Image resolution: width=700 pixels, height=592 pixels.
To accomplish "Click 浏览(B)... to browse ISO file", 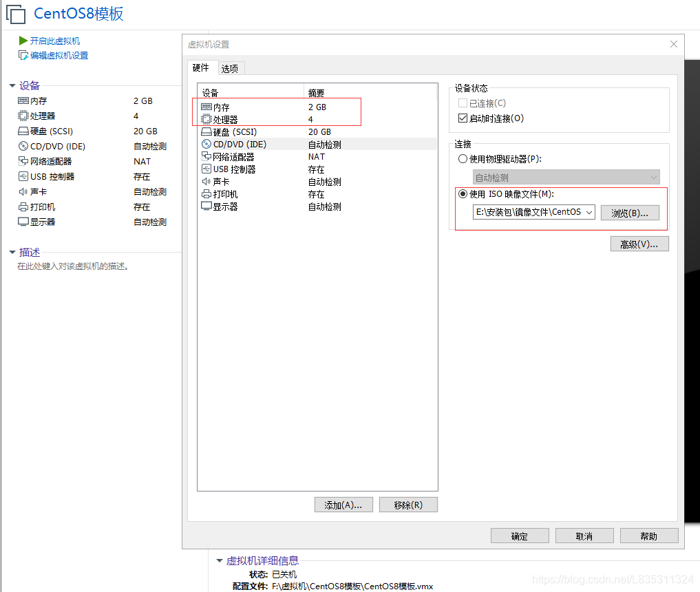I will click(630, 213).
